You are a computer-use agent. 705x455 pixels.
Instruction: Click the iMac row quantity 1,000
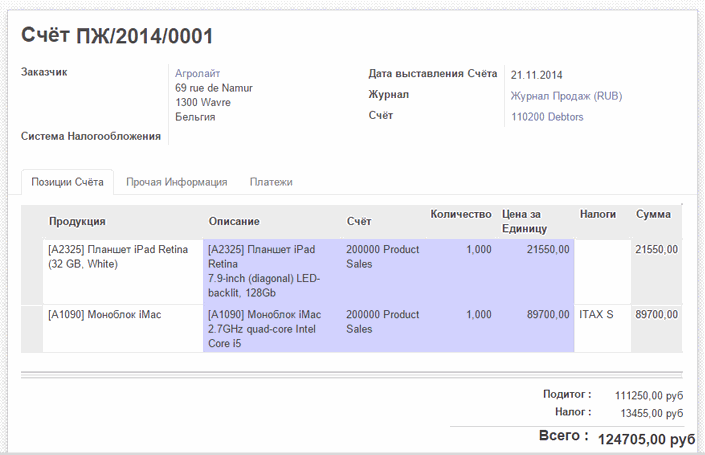[x=478, y=315]
